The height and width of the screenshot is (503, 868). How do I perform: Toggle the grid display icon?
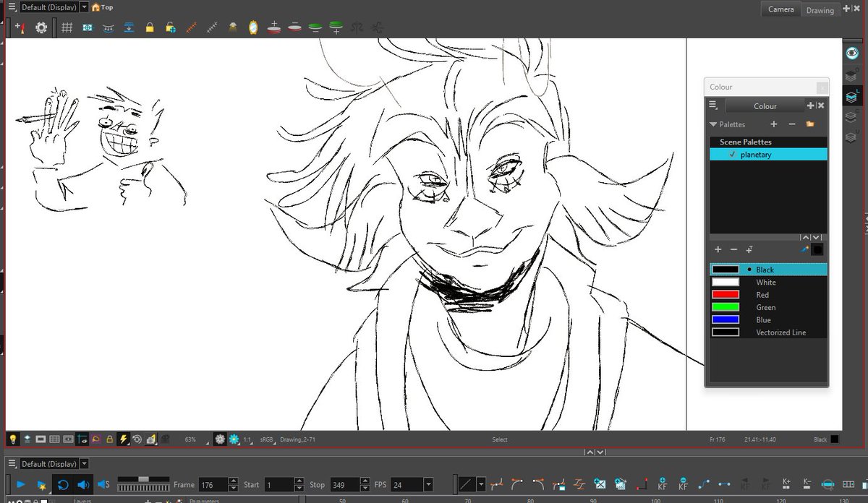67,27
